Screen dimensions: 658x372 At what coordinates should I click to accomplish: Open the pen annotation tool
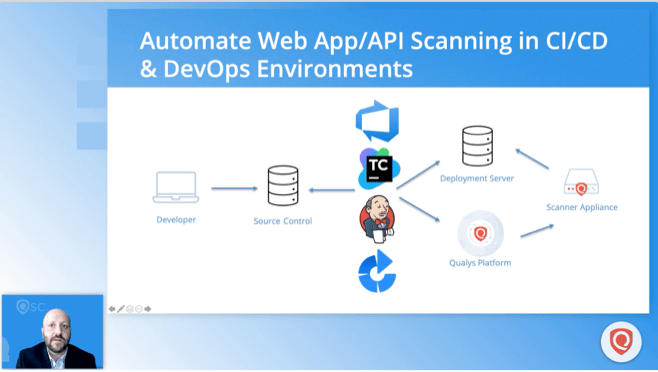(x=121, y=309)
